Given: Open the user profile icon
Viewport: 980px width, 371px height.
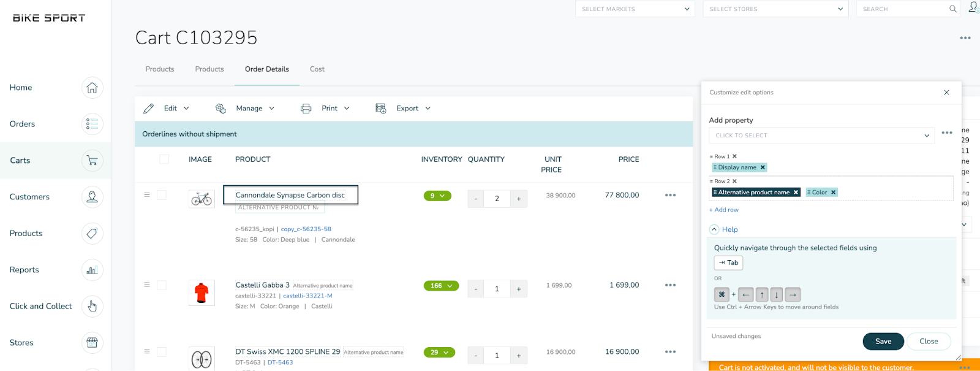Looking at the screenshot, I should click(973, 7).
